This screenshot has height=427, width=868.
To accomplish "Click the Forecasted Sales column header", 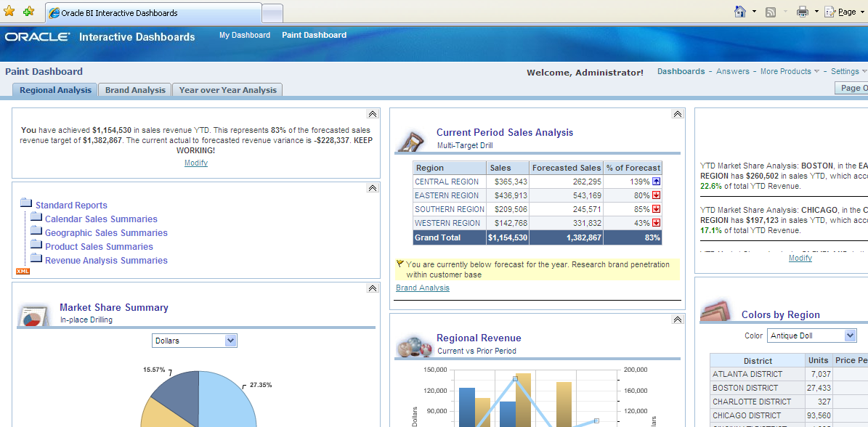I will coord(567,168).
